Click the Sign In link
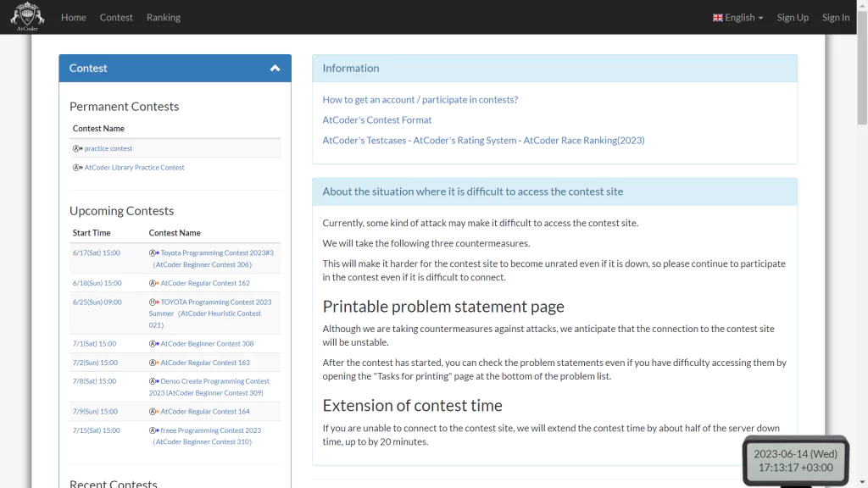The height and width of the screenshot is (488, 868). pyautogui.click(x=835, y=17)
